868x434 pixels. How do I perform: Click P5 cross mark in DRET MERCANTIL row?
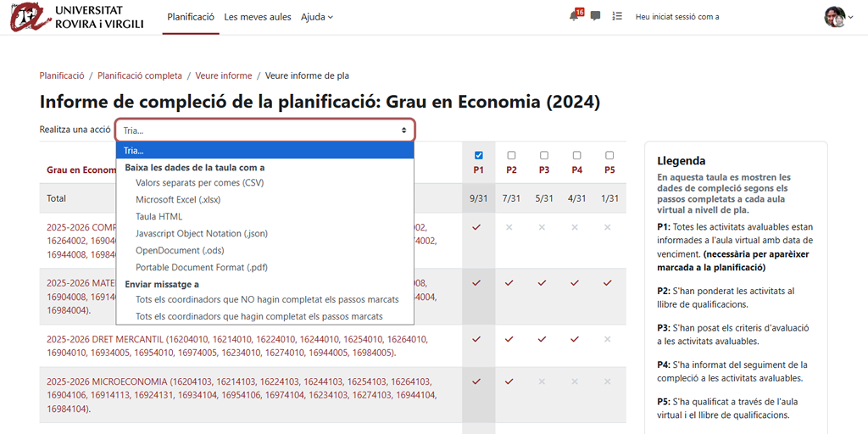tap(608, 339)
